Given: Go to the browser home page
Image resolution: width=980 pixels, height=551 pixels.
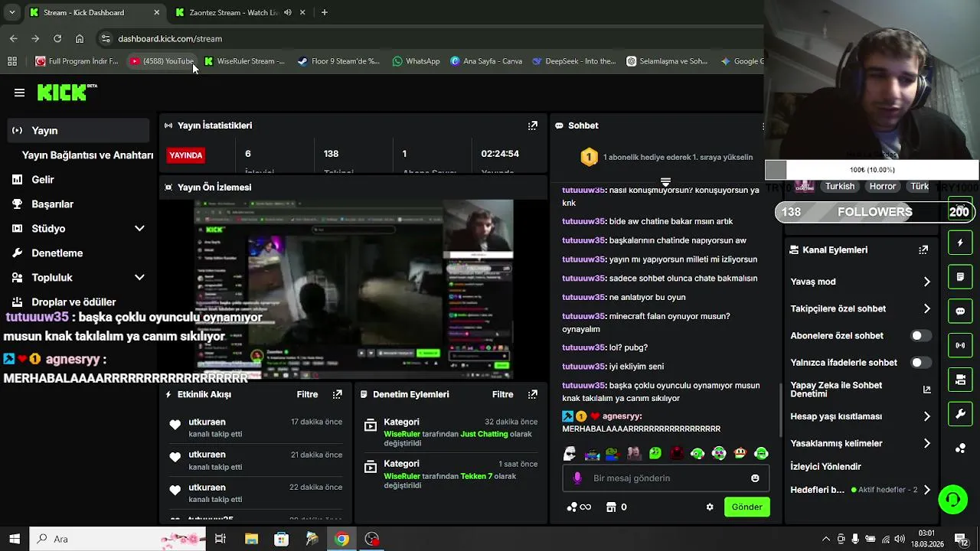Looking at the screenshot, I should point(80,38).
